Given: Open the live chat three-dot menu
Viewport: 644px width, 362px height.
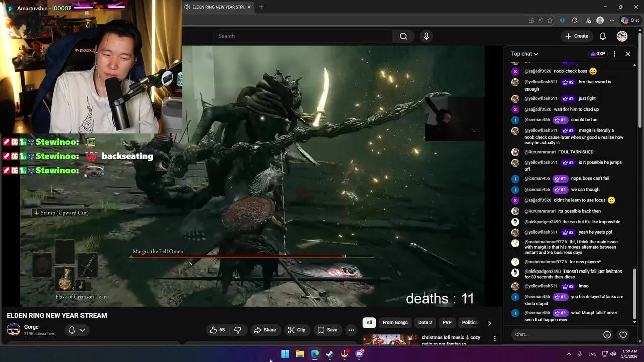Looking at the screenshot, I should 614,54.
